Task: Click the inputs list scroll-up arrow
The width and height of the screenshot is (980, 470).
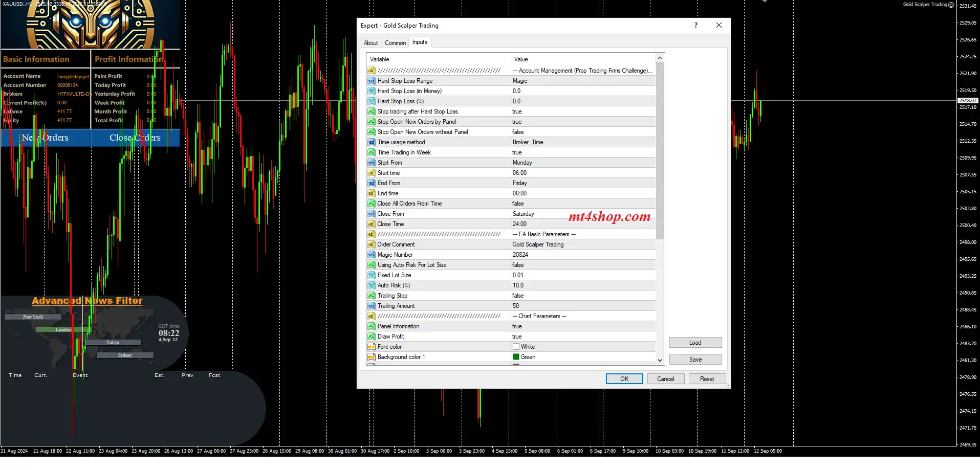Action: [660, 57]
